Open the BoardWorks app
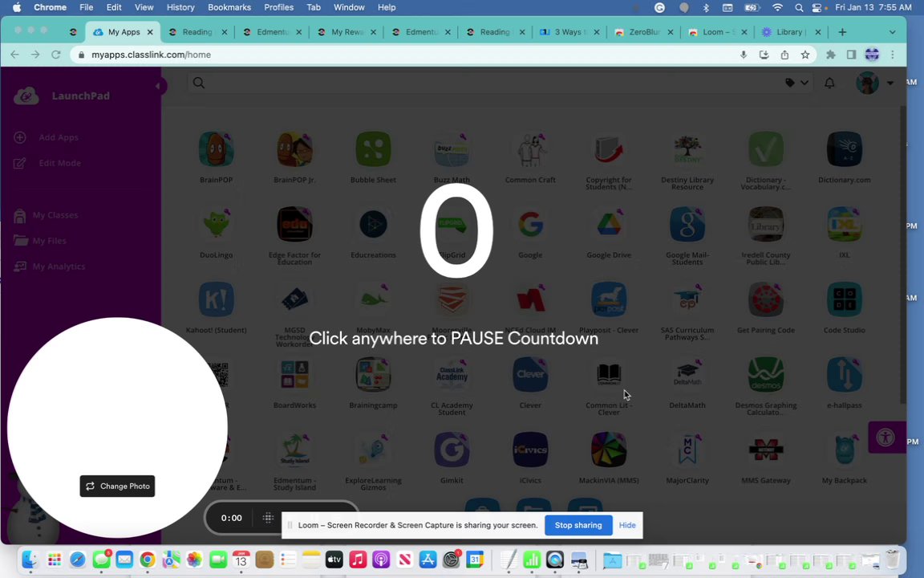924x578 pixels. (x=294, y=375)
